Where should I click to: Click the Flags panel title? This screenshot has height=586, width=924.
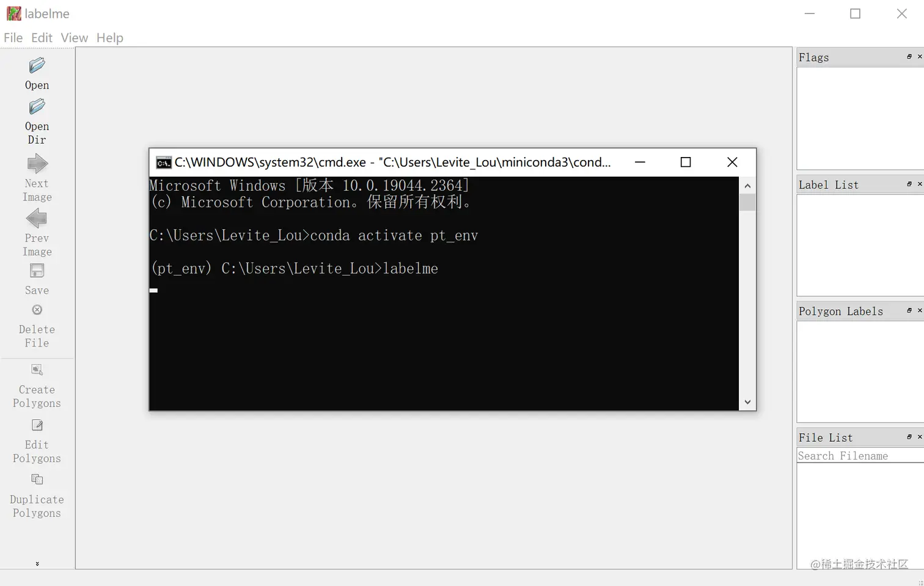[814, 57]
